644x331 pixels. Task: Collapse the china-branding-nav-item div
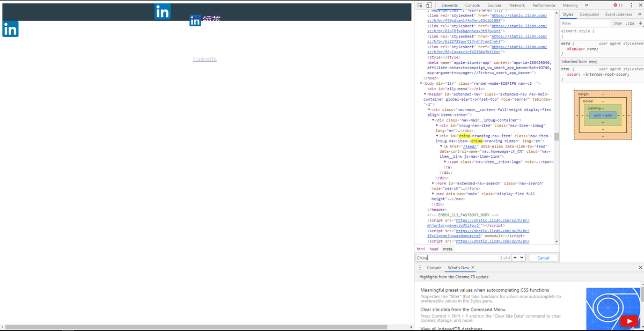click(x=438, y=136)
